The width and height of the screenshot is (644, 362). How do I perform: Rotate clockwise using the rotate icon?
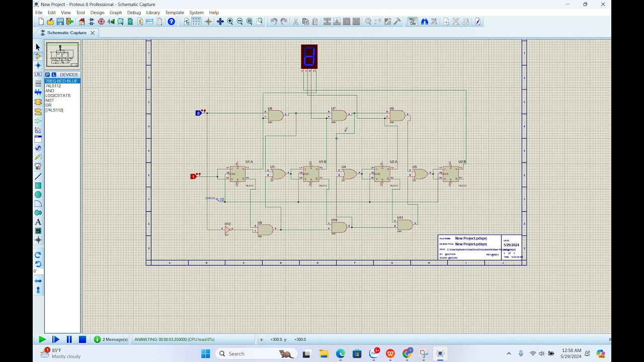coord(38,255)
